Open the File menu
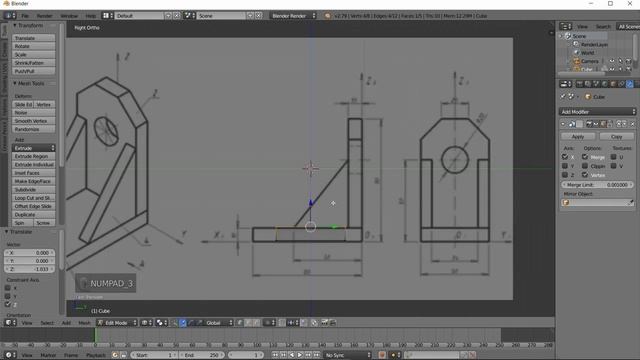 pyautogui.click(x=25, y=16)
